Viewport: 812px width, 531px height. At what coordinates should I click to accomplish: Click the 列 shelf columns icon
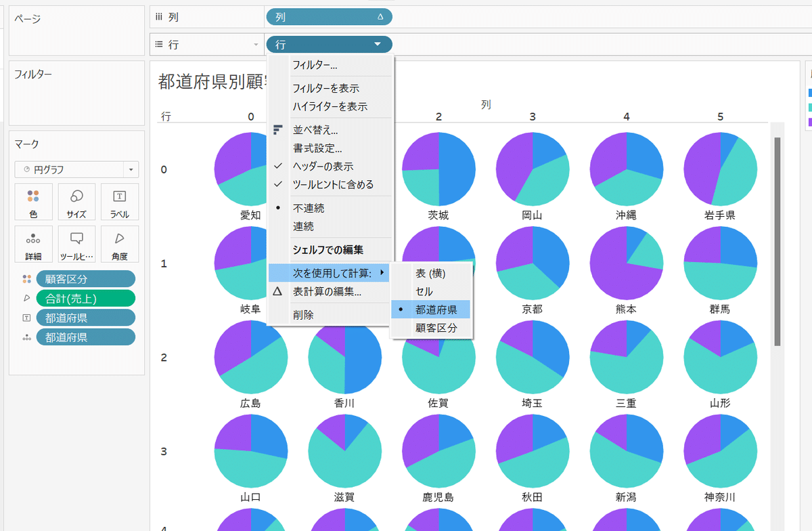coord(160,17)
